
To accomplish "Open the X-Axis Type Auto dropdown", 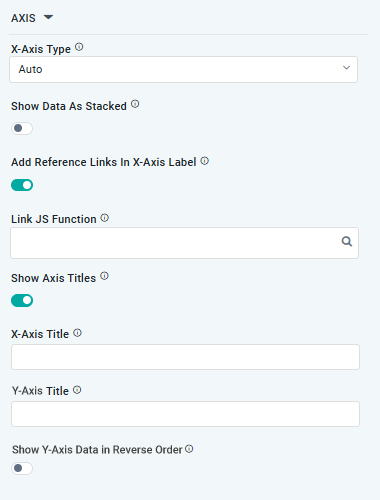I will click(x=183, y=69).
